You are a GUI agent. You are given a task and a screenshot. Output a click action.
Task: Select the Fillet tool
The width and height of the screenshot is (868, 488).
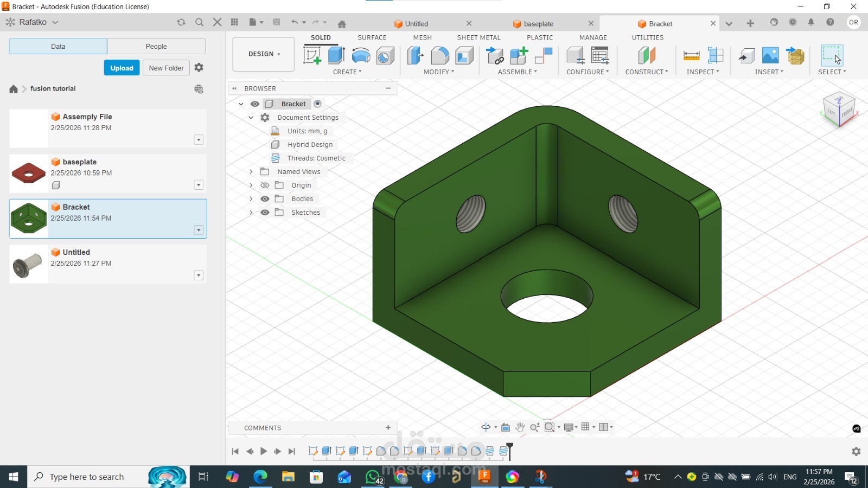coord(440,55)
